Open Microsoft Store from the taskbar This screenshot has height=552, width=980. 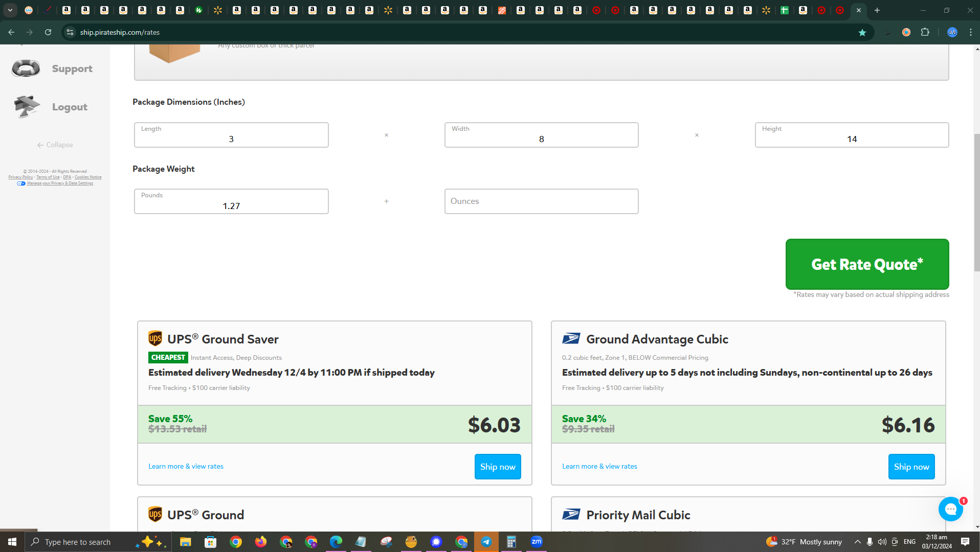tap(210, 542)
